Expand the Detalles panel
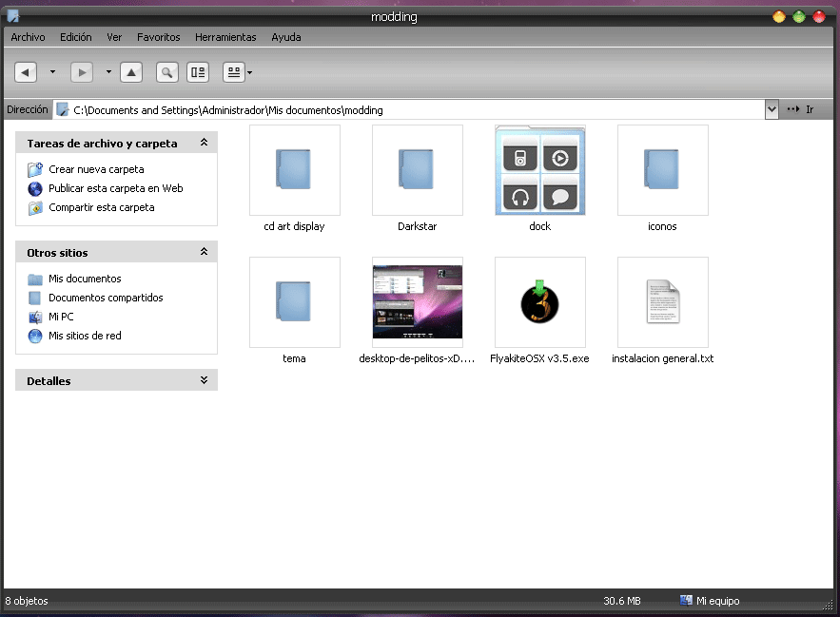The image size is (840, 617). 204,380
